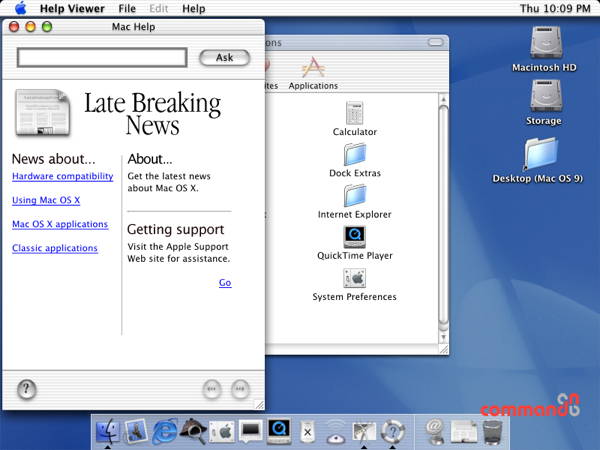This screenshot has width=600, height=450.
Task: Open the @ website spring in Dock
Action: point(435,431)
